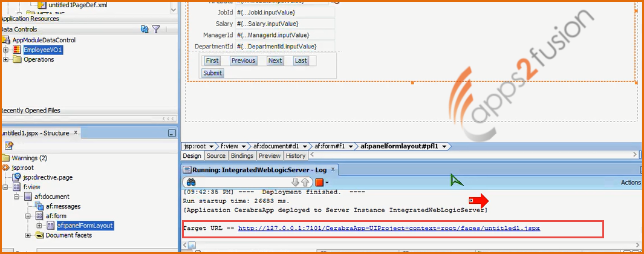Viewport: 644px width, 254px height.
Task: Click the AppModuleDataControl icon
Action: coord(6,40)
